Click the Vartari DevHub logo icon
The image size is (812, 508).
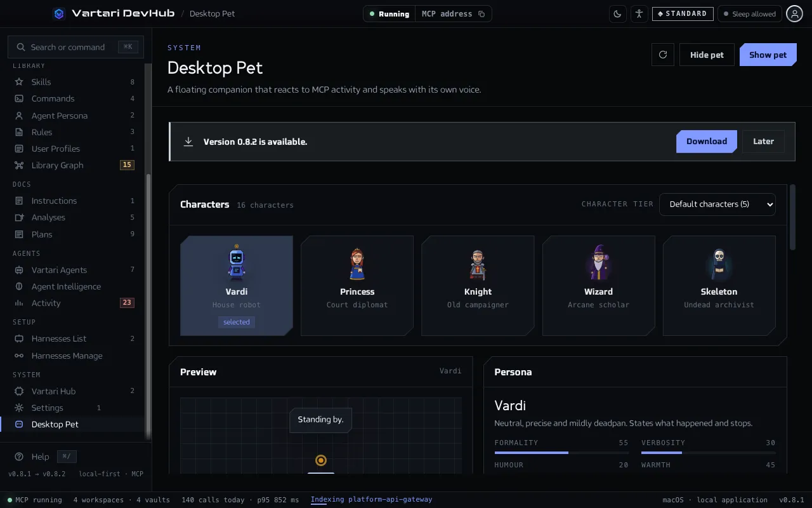click(59, 13)
